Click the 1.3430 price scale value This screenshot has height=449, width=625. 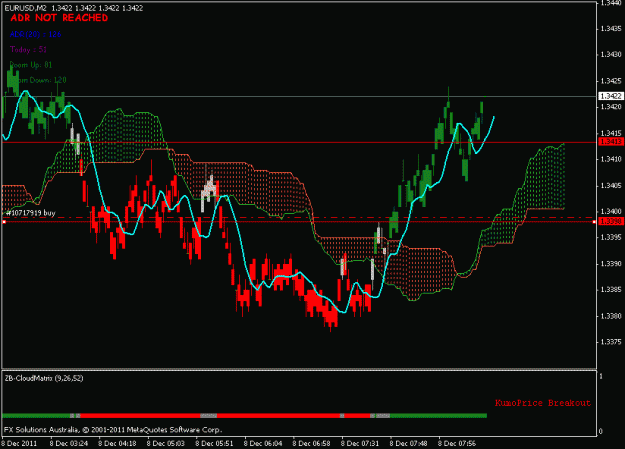611,54
